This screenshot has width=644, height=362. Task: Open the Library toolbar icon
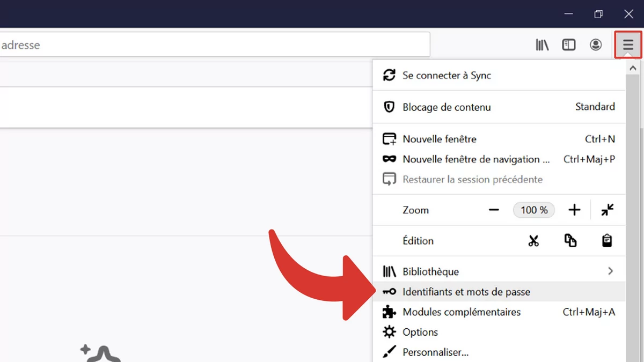click(542, 45)
